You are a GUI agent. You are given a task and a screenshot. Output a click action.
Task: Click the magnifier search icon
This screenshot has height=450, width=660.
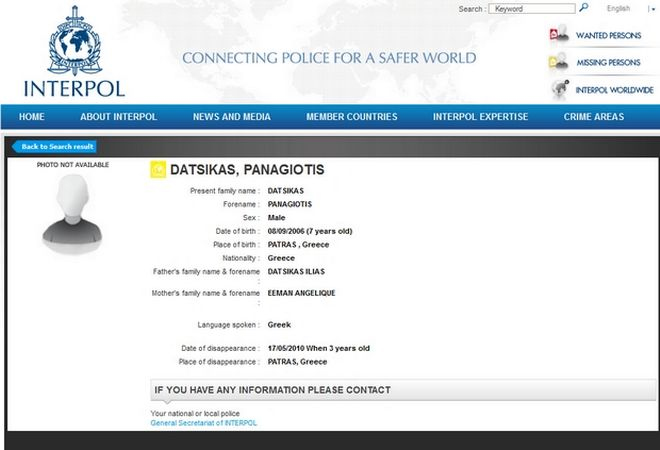pos(584,8)
